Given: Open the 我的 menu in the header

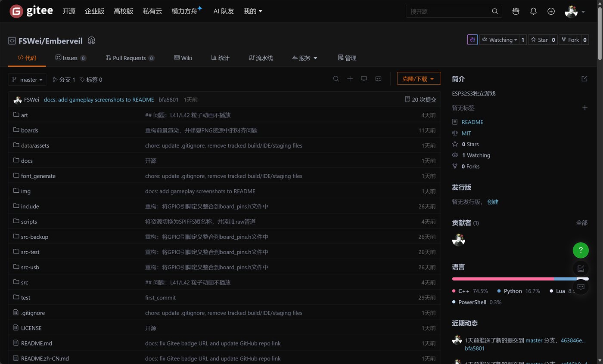Looking at the screenshot, I should click(x=253, y=11).
